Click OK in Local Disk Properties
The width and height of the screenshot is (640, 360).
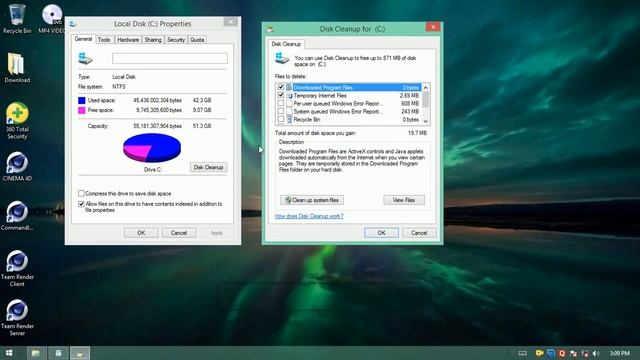tap(141, 233)
